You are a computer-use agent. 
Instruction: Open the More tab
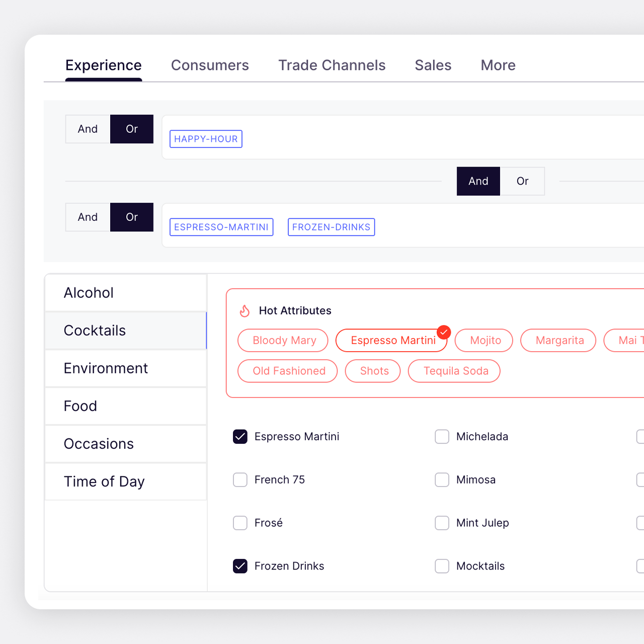(498, 65)
